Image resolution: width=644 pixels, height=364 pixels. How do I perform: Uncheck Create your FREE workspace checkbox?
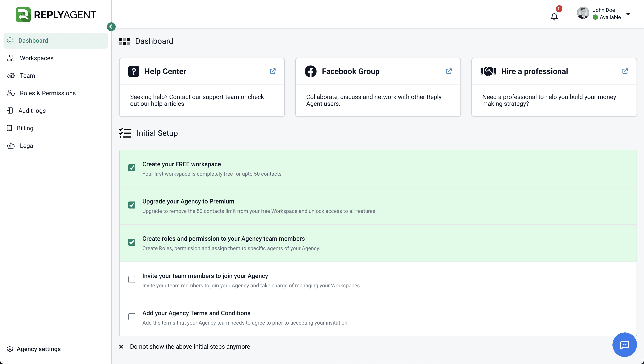tap(132, 168)
